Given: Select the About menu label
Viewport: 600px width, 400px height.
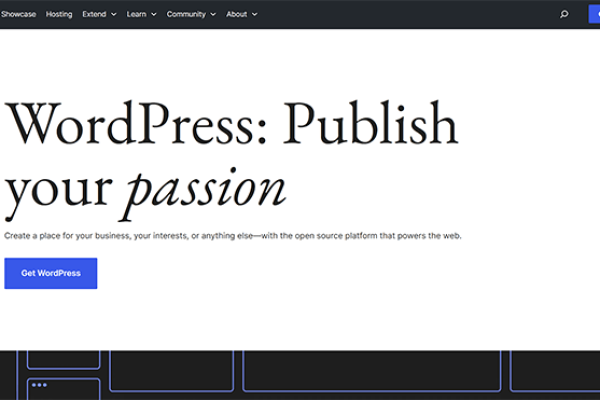Looking at the screenshot, I should [237, 15].
